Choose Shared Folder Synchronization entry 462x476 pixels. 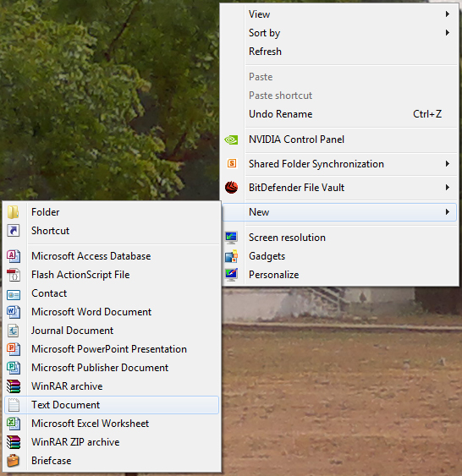(x=339, y=164)
